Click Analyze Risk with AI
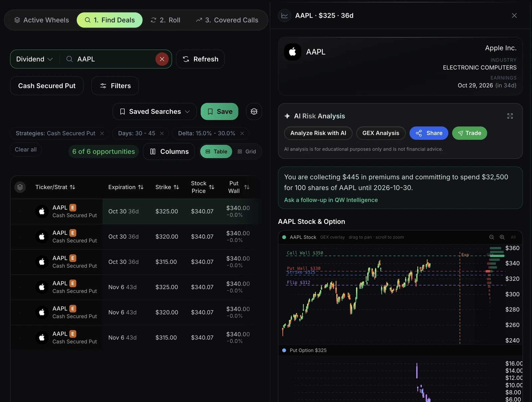This screenshot has height=402, width=532. click(318, 133)
